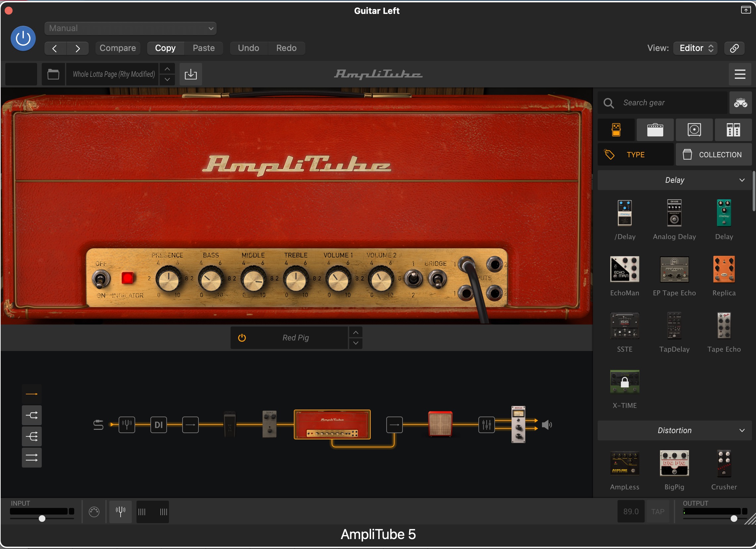Click the gear filter icon beside search
This screenshot has width=756, height=549.
tap(740, 103)
